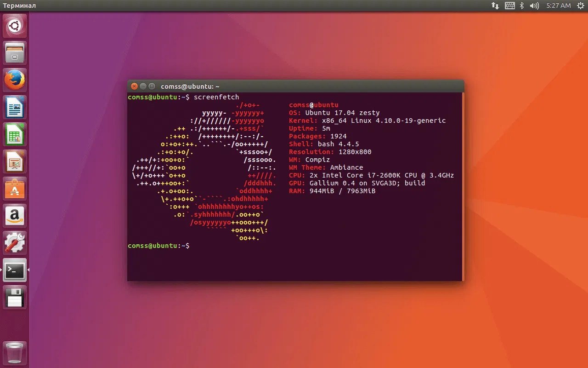
Task: Open the session gear menu
Action: [580, 6]
